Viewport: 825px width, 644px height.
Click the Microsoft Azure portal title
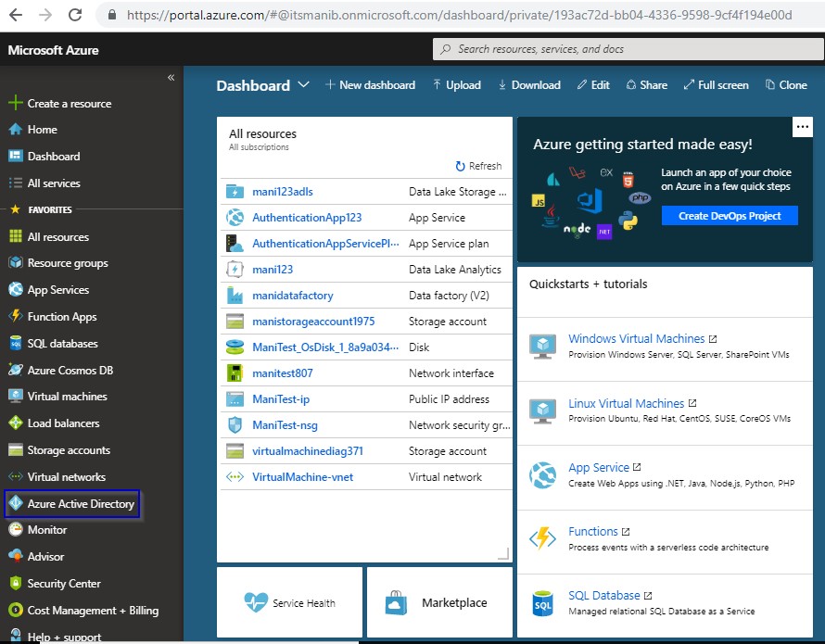[53, 50]
